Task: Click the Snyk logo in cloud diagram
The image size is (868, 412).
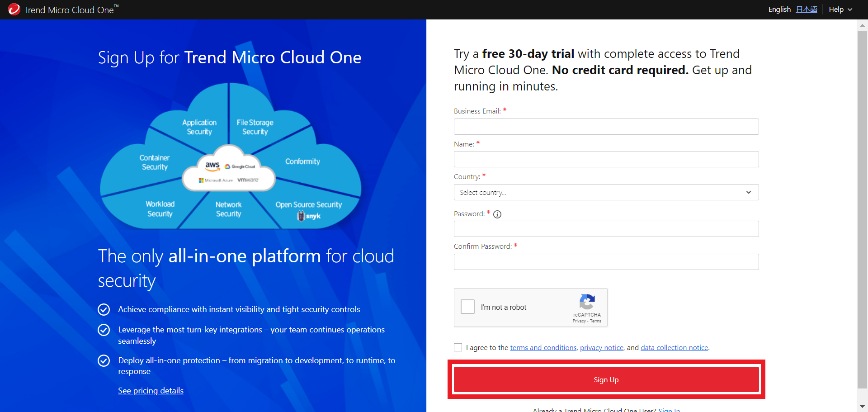Action: coord(309,216)
